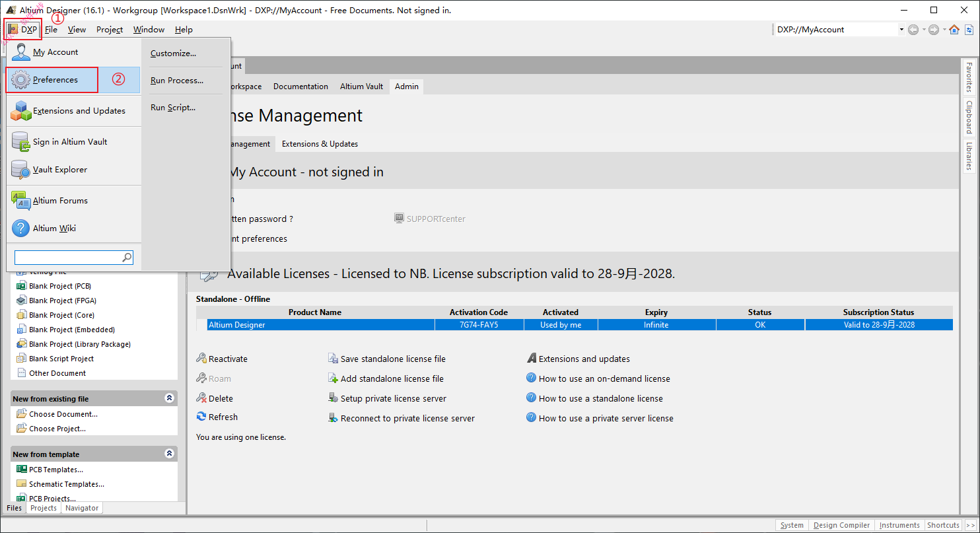This screenshot has width=980, height=533.
Task: Click the Preferences gear icon
Action: point(20,80)
